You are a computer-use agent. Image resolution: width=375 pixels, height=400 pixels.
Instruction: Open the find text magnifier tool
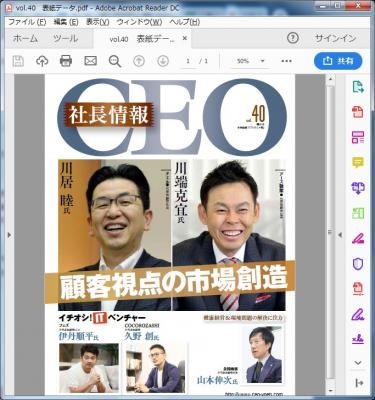click(115, 61)
